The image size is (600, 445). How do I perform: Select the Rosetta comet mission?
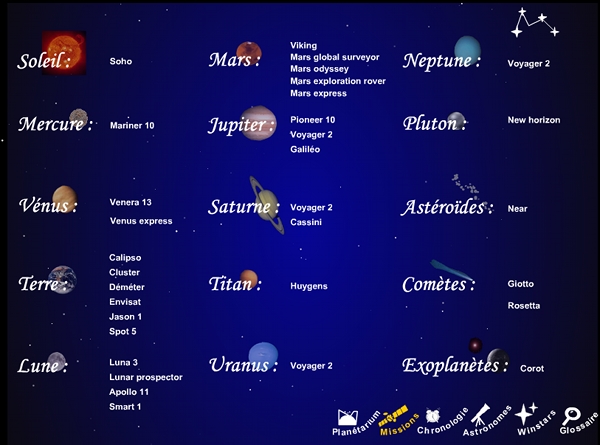(524, 306)
